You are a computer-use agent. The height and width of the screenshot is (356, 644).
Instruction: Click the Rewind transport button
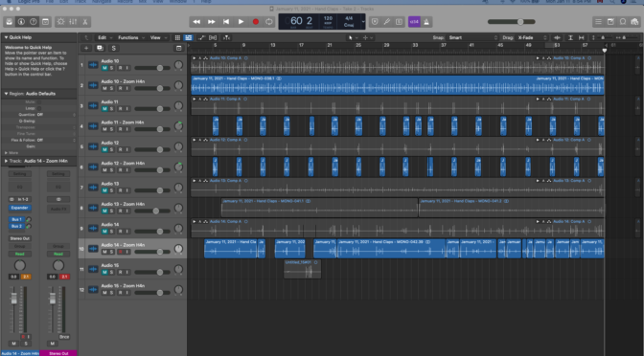point(196,22)
